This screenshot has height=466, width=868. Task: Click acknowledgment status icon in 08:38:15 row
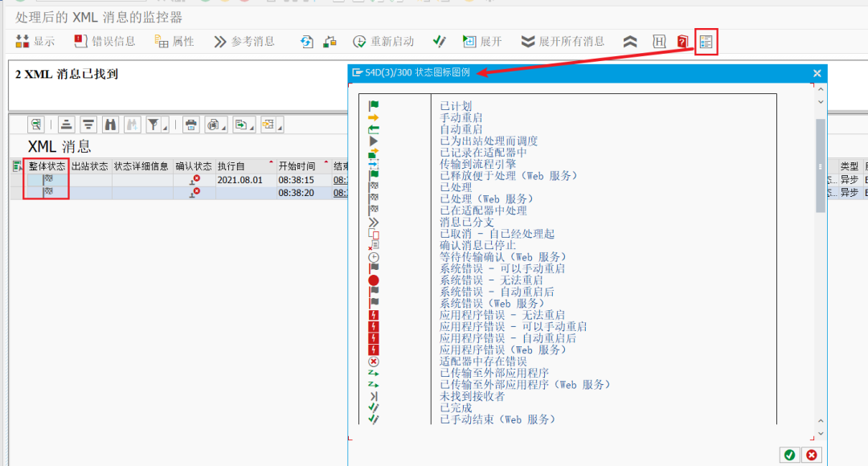tap(194, 180)
